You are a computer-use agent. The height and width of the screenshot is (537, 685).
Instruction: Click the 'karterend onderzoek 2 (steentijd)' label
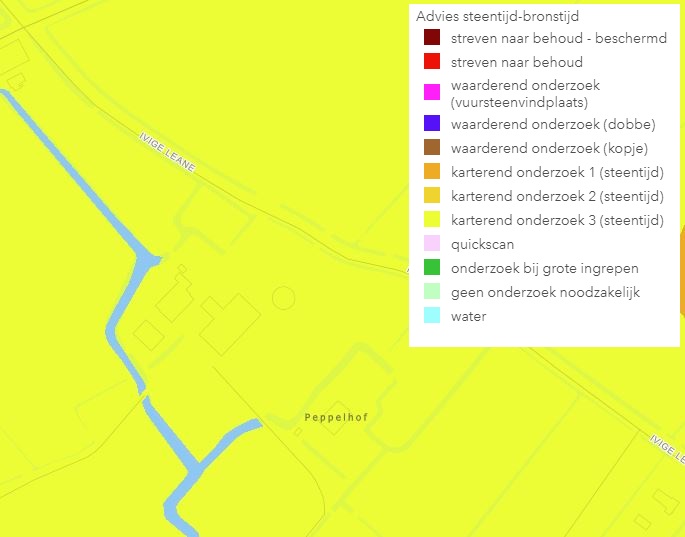coord(557,197)
